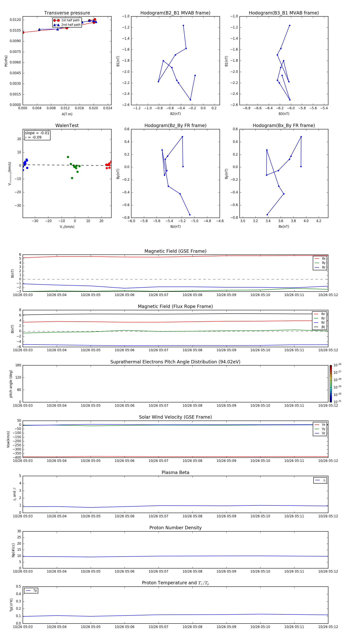Click the By entry in GSE magnetic field legend
Screen dimensions: 351x644
click(320, 263)
